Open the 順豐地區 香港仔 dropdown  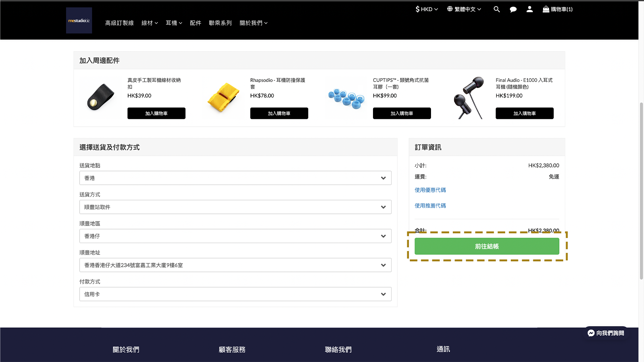click(235, 236)
